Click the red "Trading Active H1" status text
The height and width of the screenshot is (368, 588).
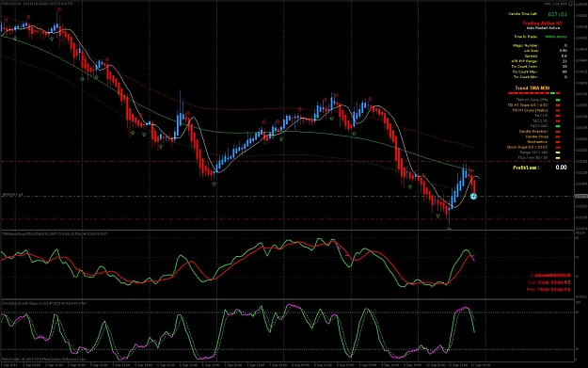pyautogui.click(x=542, y=24)
